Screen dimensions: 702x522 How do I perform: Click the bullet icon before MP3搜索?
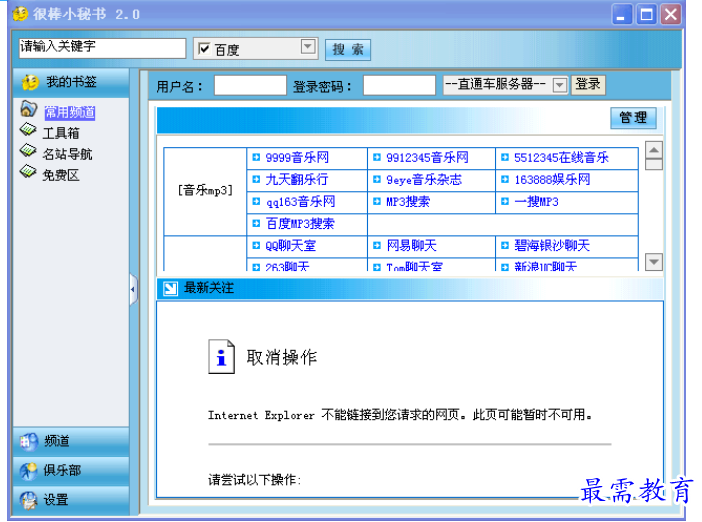coord(377,201)
